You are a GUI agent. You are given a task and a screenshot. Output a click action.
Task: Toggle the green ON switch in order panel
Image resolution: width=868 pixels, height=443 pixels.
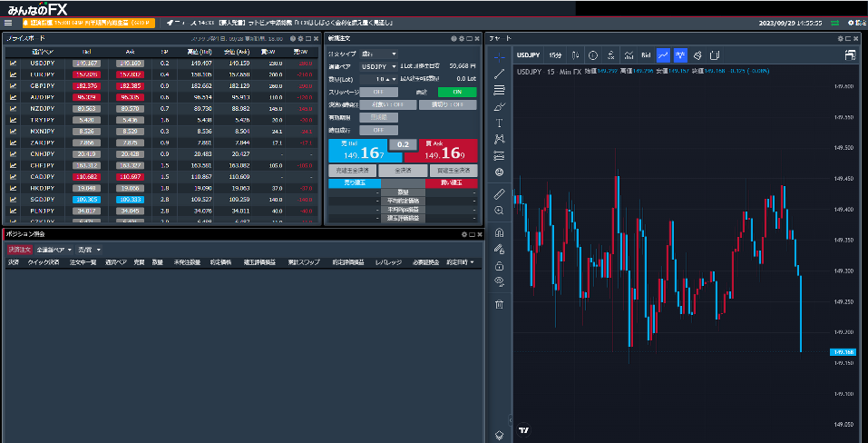(457, 92)
